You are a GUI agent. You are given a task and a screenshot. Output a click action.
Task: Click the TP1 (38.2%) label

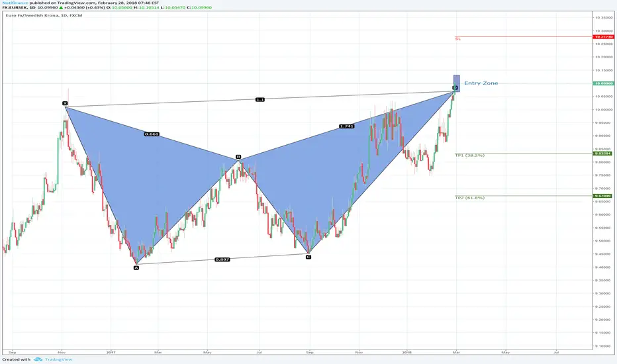point(470,156)
